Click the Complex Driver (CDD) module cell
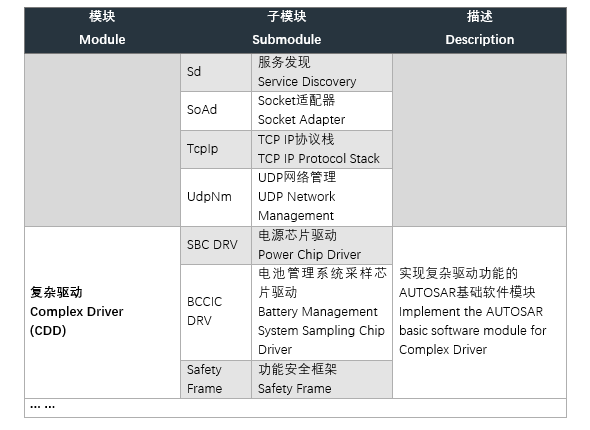590x430 pixels. 102,312
